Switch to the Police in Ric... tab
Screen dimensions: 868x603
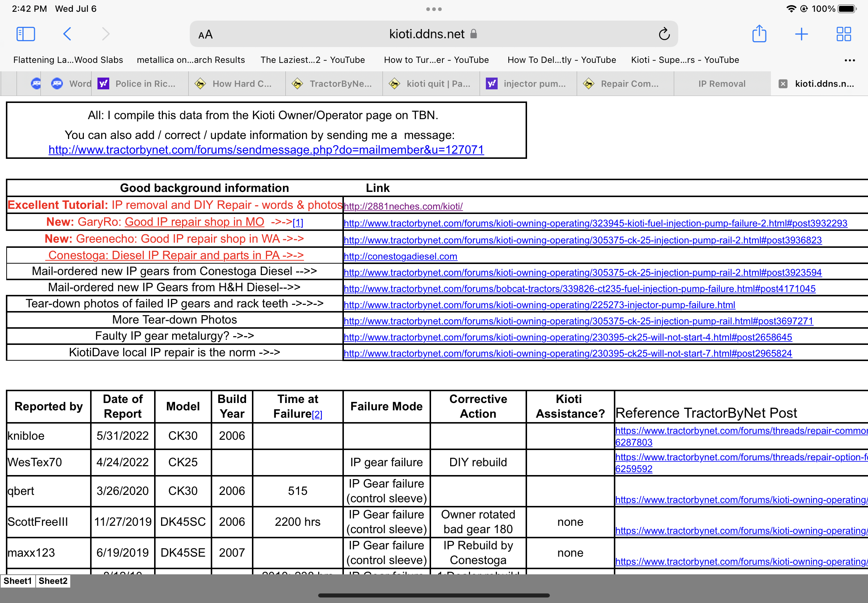pos(140,84)
